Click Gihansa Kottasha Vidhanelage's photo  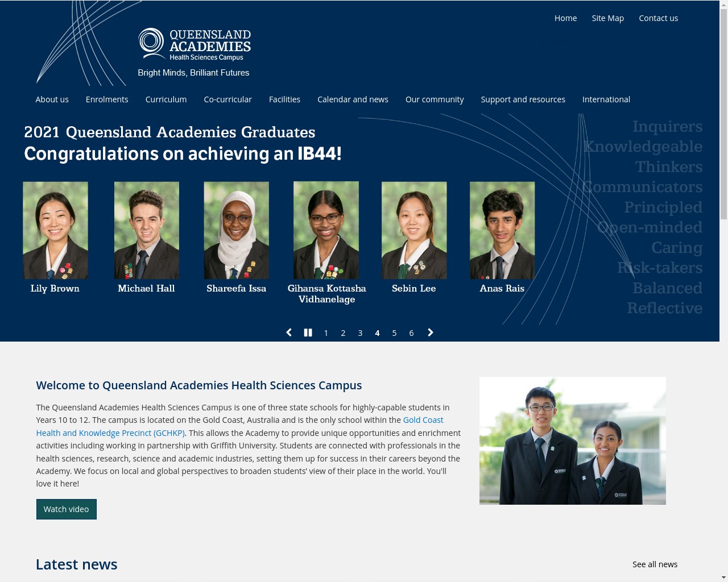pos(326,230)
